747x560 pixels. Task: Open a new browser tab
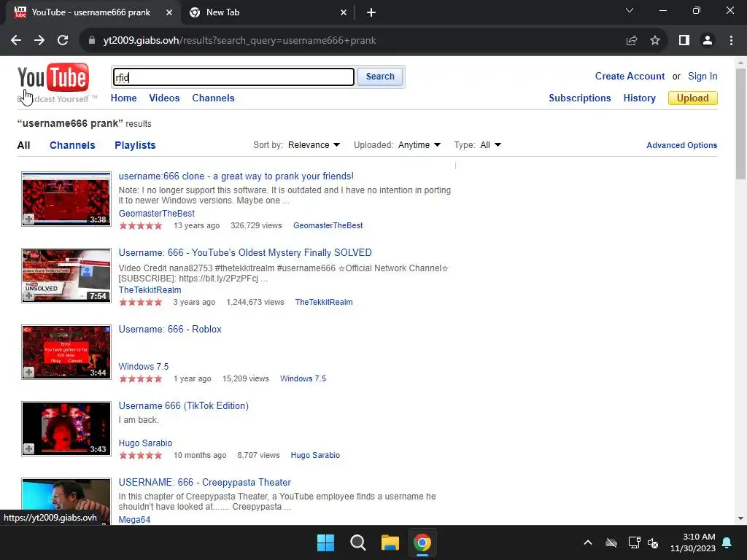tap(371, 12)
